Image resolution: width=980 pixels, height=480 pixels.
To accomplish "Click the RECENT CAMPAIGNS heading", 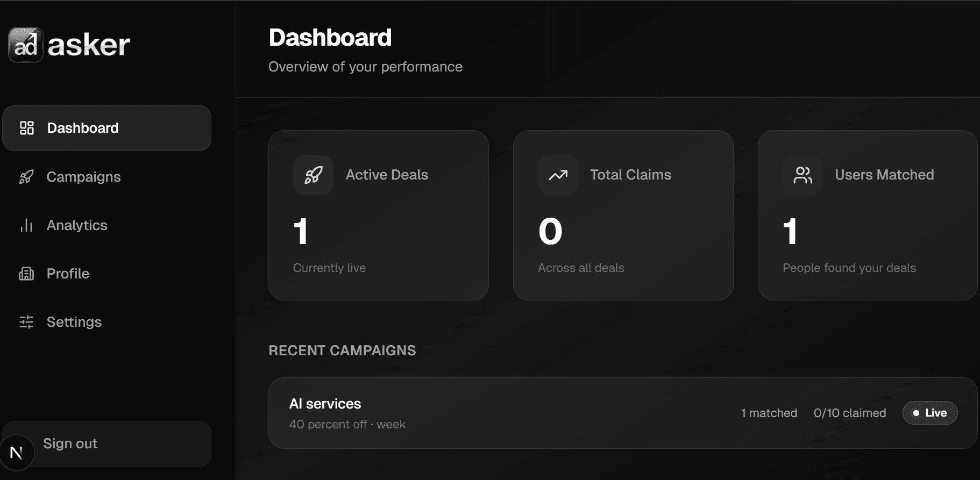I will (x=342, y=350).
